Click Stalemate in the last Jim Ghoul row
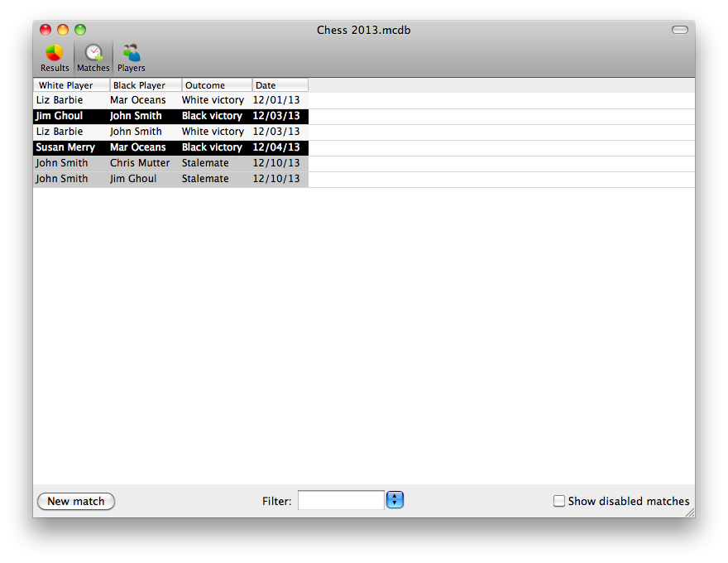 (205, 179)
